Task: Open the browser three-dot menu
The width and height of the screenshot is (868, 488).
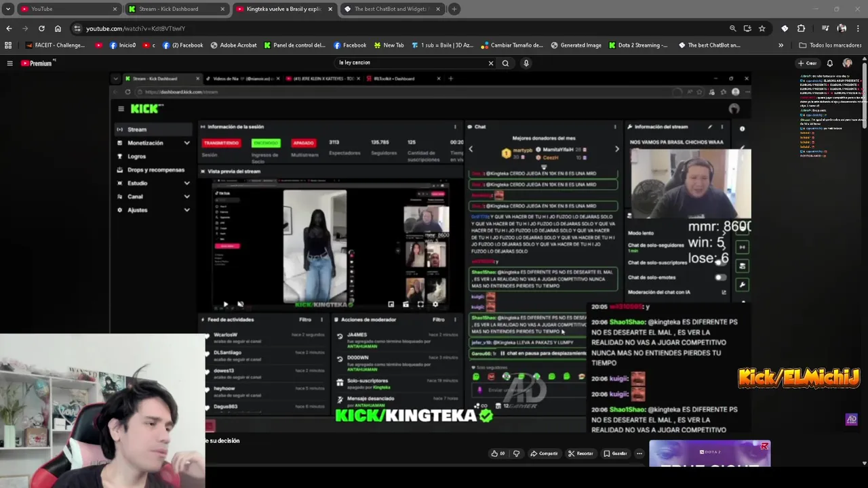Action: [x=858, y=28]
